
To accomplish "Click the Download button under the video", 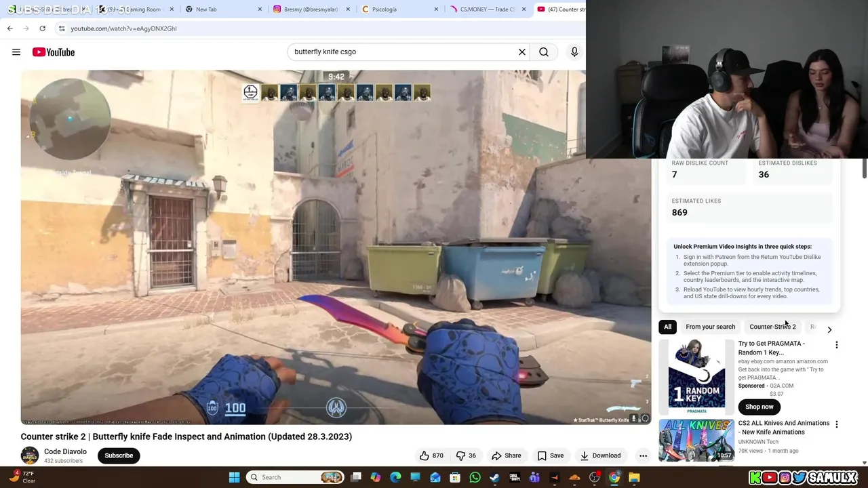I will click(600, 455).
